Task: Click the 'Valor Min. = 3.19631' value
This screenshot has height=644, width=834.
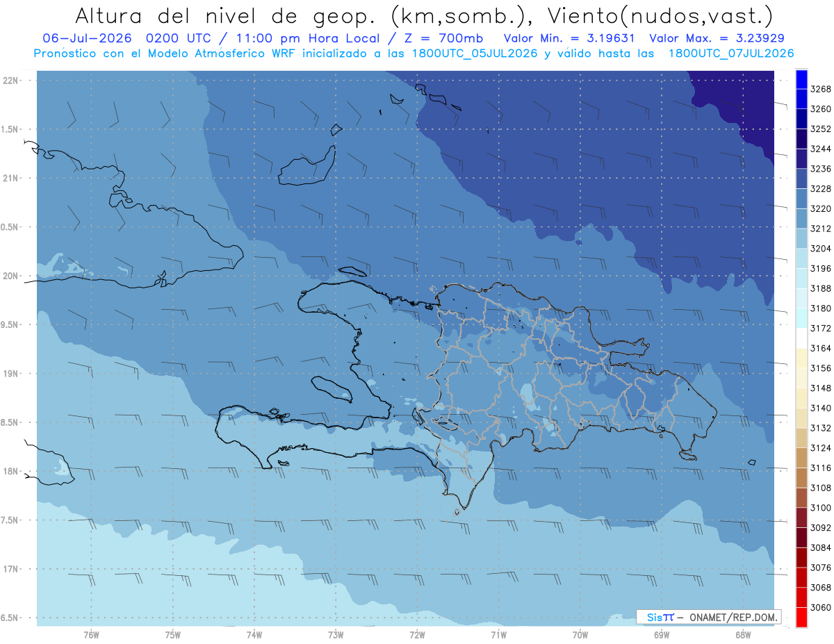Action: click(570, 38)
